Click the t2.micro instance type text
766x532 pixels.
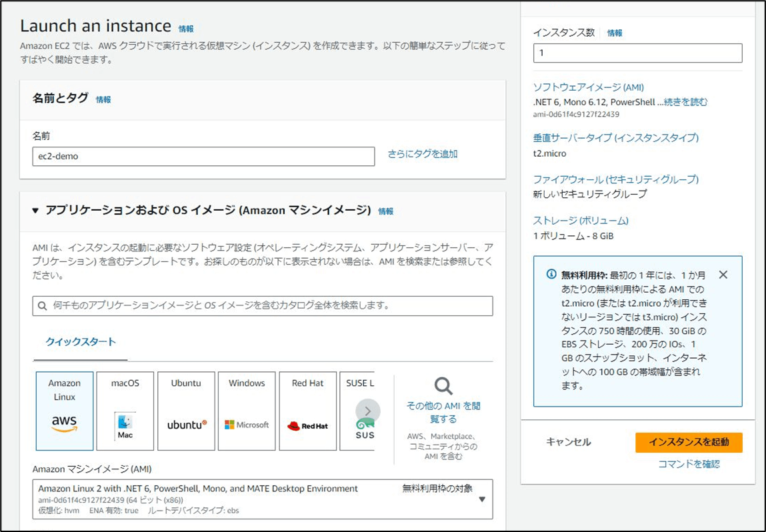pos(549,153)
